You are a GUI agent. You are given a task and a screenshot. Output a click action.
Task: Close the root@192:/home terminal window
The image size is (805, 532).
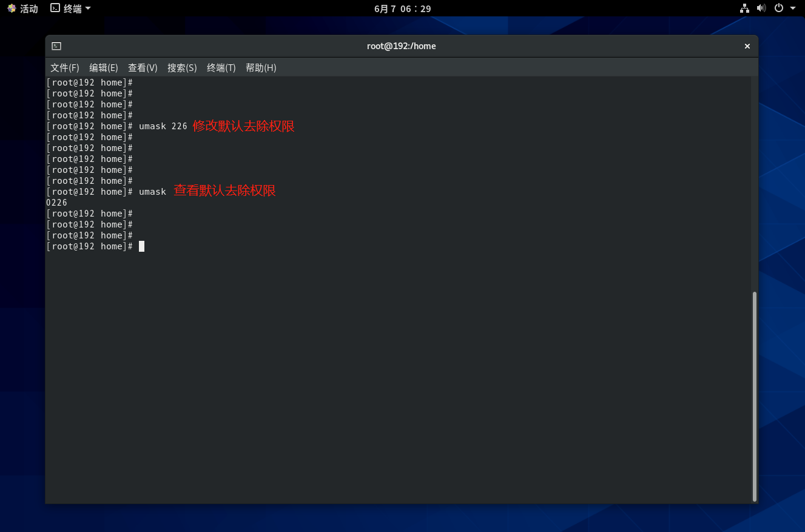pyautogui.click(x=747, y=46)
